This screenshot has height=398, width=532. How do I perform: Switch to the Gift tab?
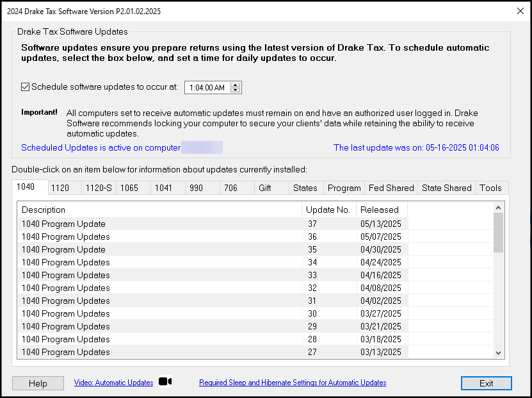(x=272, y=188)
